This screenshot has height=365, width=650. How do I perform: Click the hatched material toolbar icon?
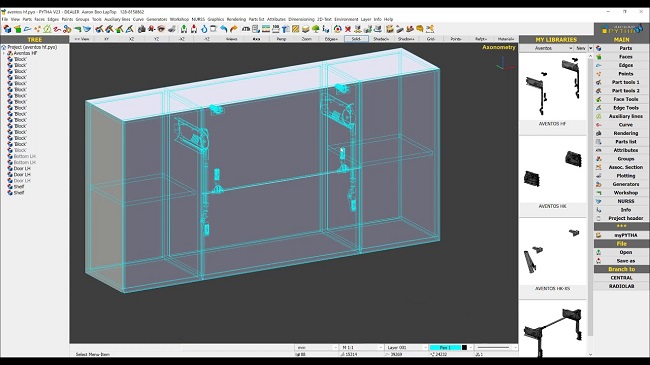(296, 29)
